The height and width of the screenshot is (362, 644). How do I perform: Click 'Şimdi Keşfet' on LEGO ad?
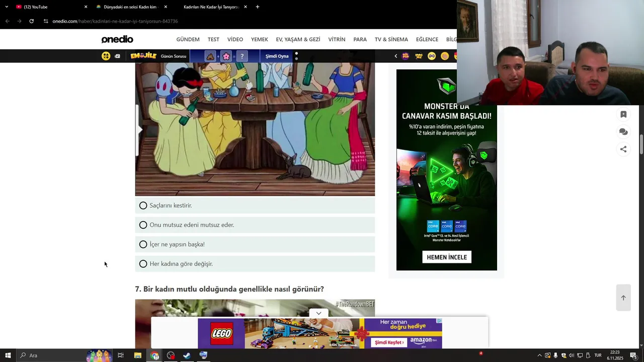(x=389, y=342)
